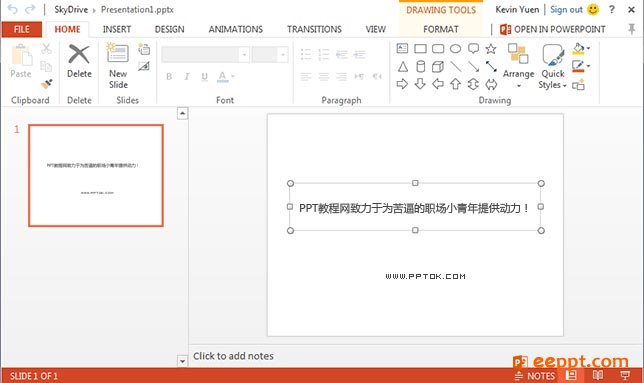Add a New Slide
Image resolution: width=644 pixels, height=383 pixels.
point(118,66)
